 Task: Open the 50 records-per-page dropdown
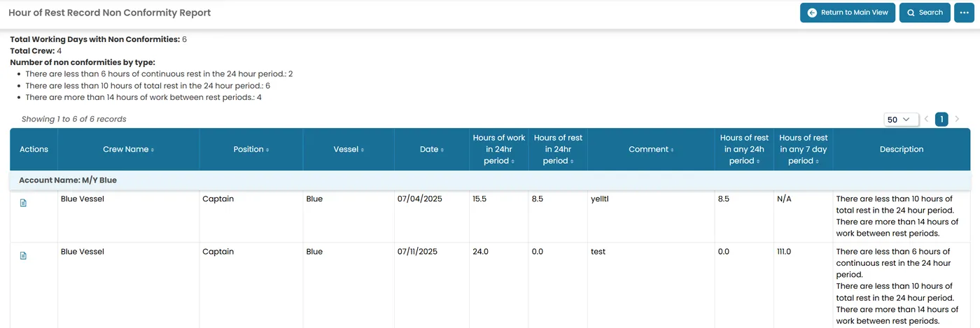(901, 120)
